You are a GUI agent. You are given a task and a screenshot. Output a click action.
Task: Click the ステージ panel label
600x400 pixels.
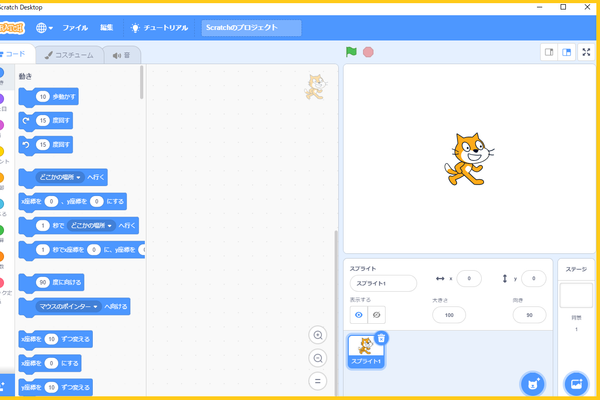click(576, 269)
